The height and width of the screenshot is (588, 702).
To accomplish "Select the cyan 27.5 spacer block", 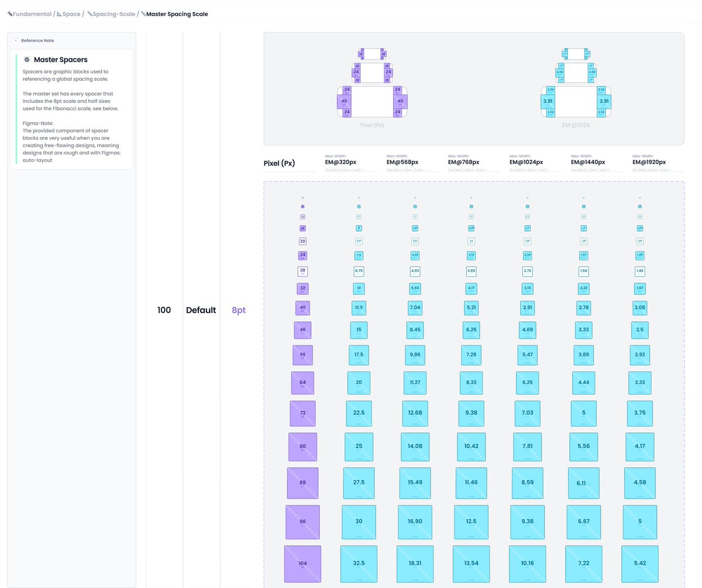I will [359, 483].
